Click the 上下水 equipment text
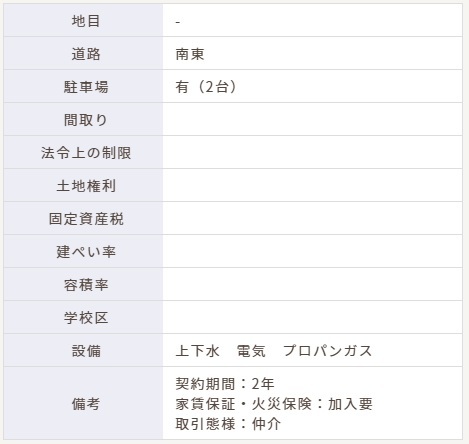469x444 pixels. pyautogui.click(x=197, y=351)
